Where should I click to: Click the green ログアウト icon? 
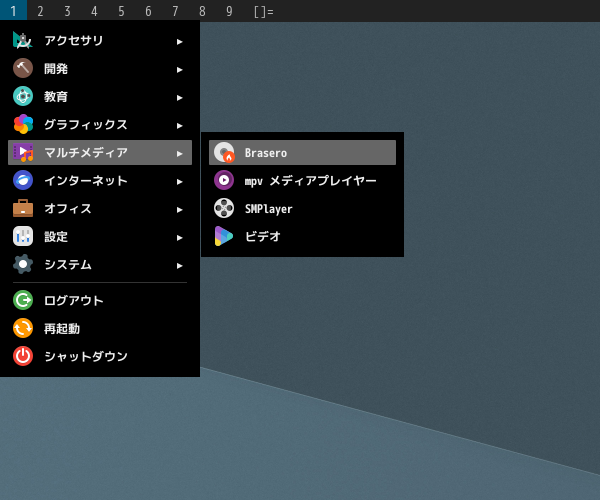tap(23, 300)
